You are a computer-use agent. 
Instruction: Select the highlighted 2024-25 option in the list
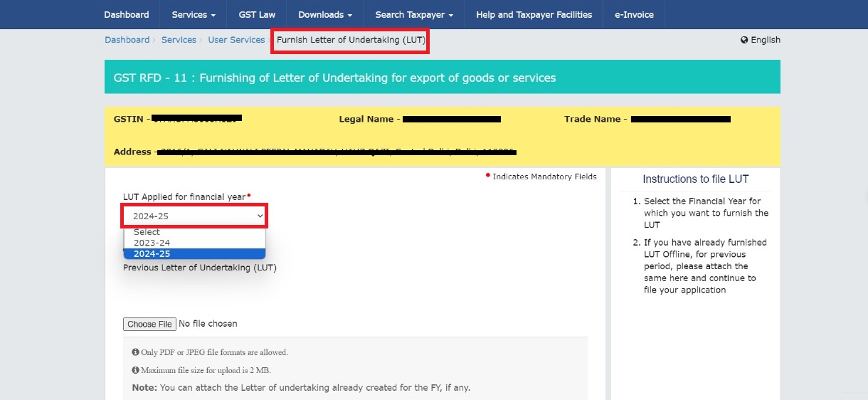coord(152,254)
